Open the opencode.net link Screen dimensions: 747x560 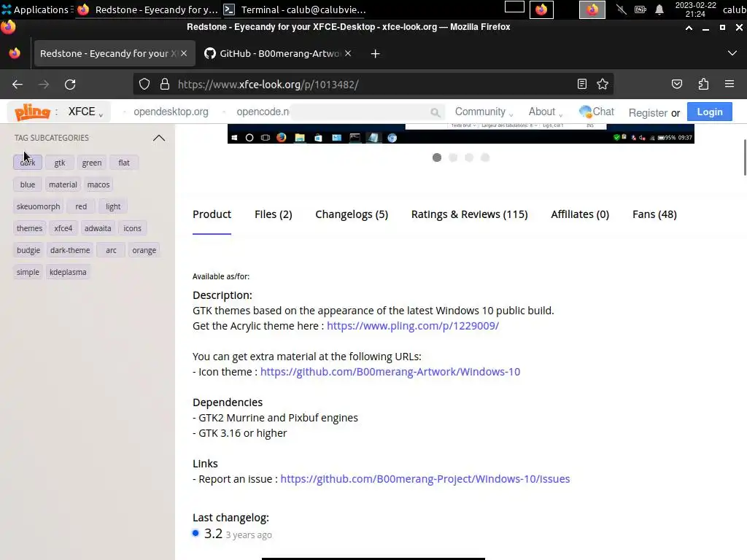click(263, 112)
